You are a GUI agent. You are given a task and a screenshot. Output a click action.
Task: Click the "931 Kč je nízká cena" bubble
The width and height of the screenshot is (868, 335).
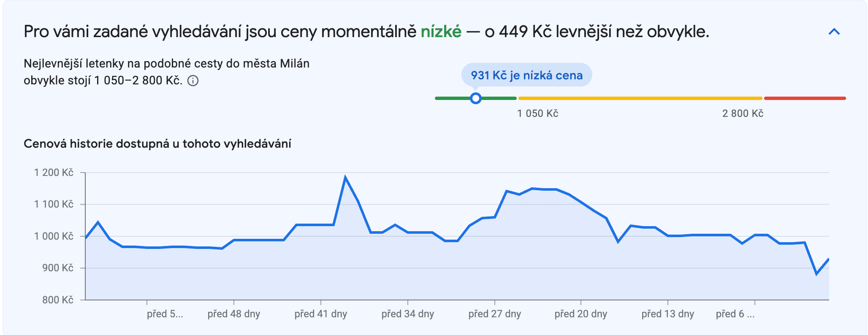tap(526, 75)
